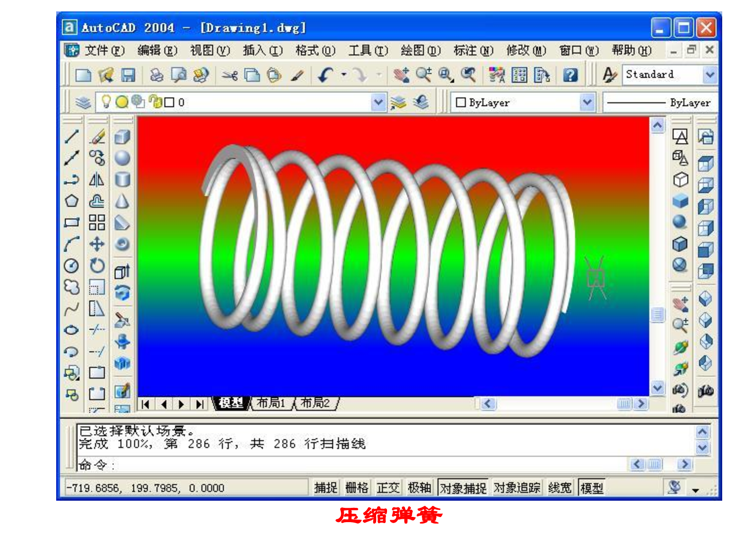Toggle layer 0 on/off lightbulb

tap(106, 102)
